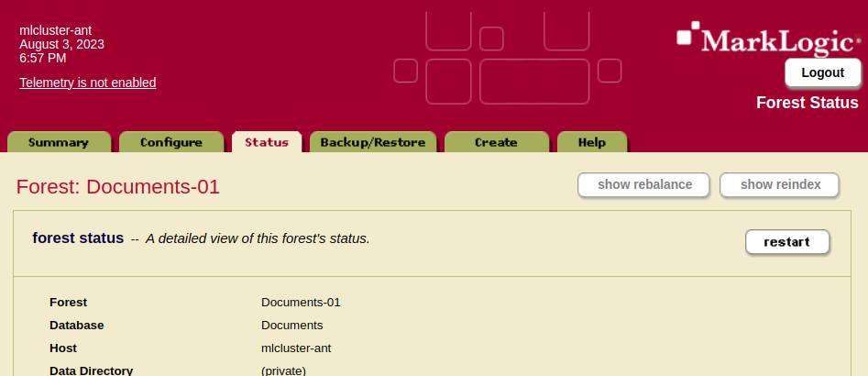The image size is (868, 376).
Task: Click the 'Forest: Documents-01' heading
Action: (118, 186)
